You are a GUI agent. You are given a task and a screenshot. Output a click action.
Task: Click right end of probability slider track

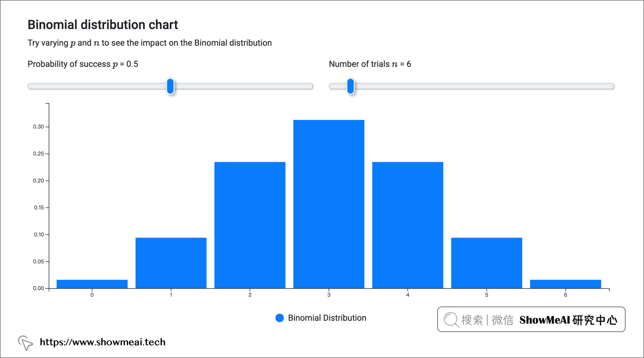(310, 86)
